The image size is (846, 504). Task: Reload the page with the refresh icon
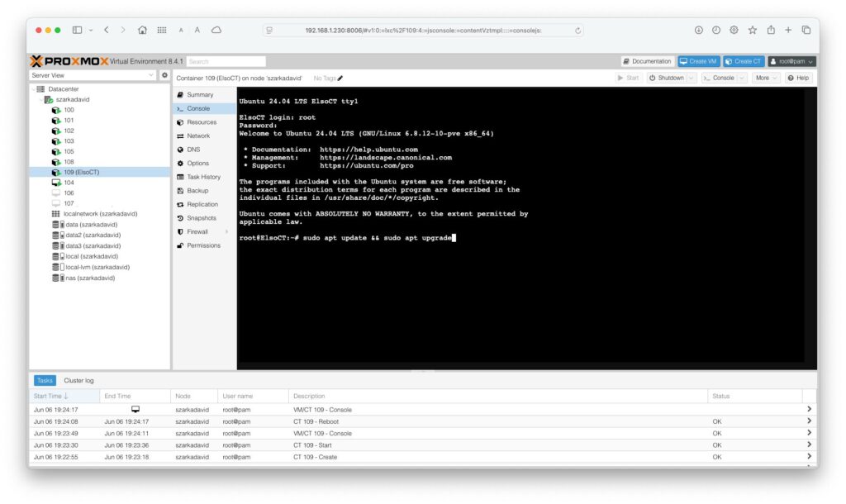[x=577, y=31]
